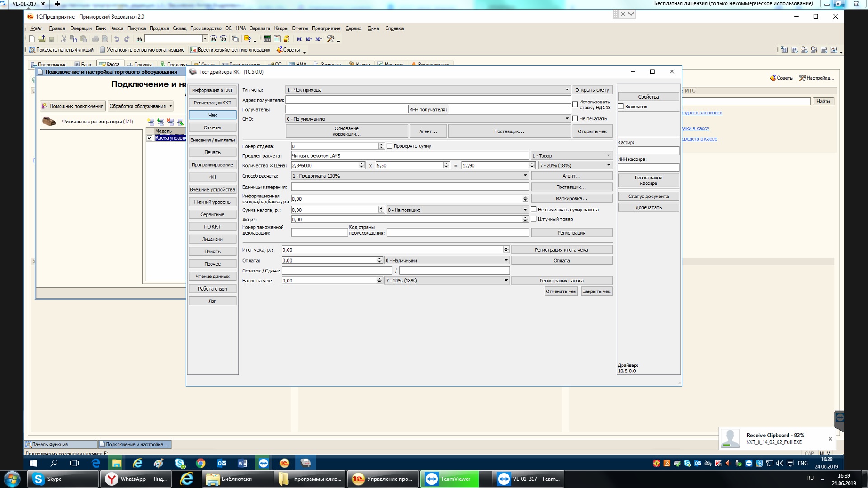Enable 'Не печатать' checkbox
868x488 pixels.
coord(575,118)
